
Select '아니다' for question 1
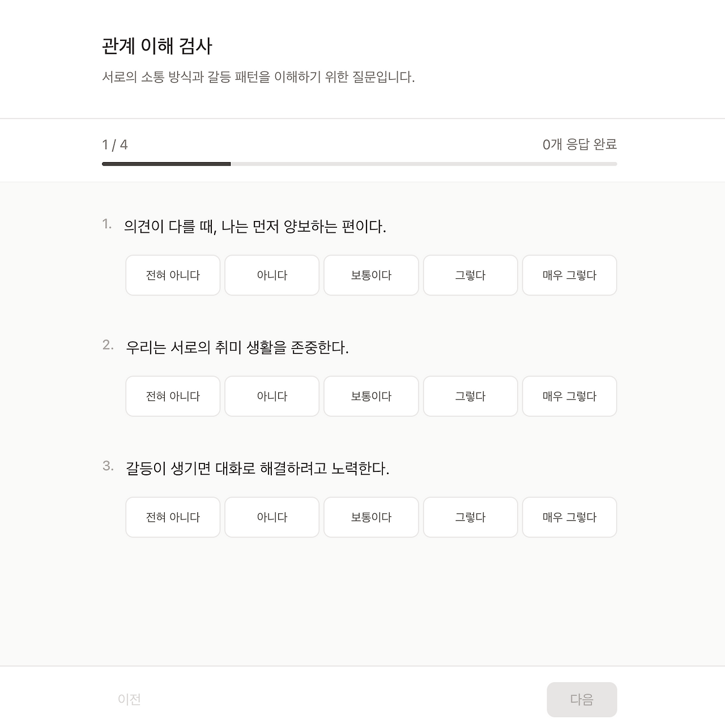pos(272,275)
